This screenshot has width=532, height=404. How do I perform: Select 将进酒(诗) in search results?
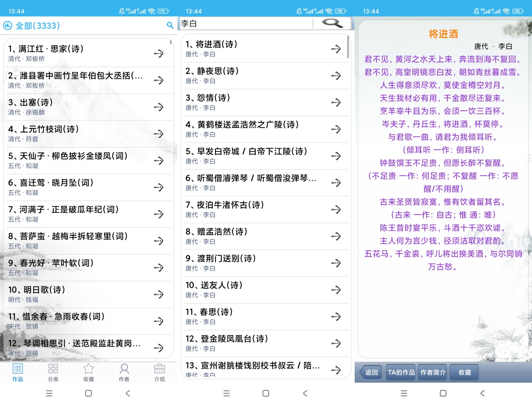[265, 49]
